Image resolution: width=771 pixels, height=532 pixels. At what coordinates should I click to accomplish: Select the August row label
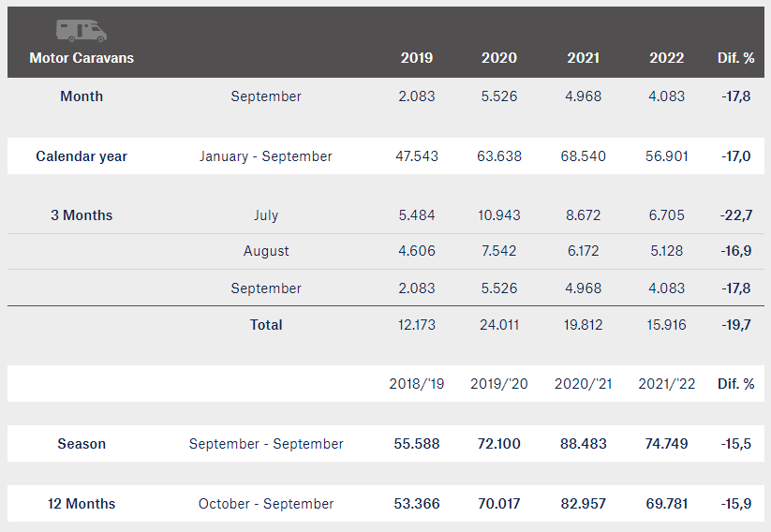[x=266, y=251]
